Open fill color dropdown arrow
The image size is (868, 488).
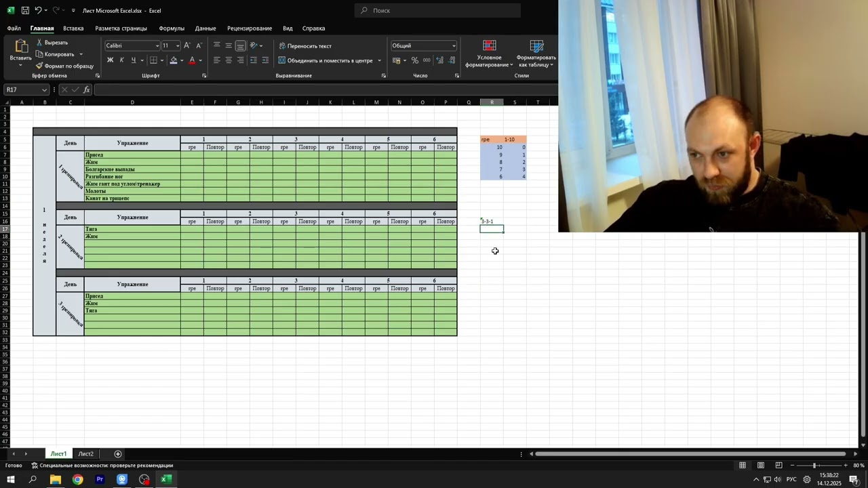coord(181,60)
